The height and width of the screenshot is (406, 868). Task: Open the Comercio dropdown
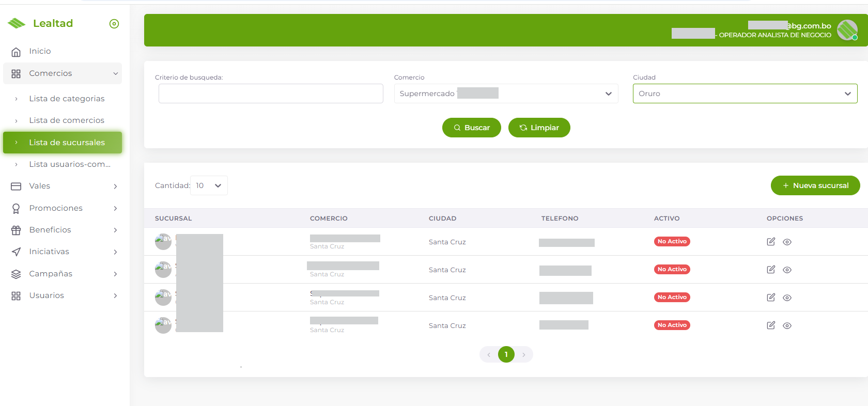506,93
